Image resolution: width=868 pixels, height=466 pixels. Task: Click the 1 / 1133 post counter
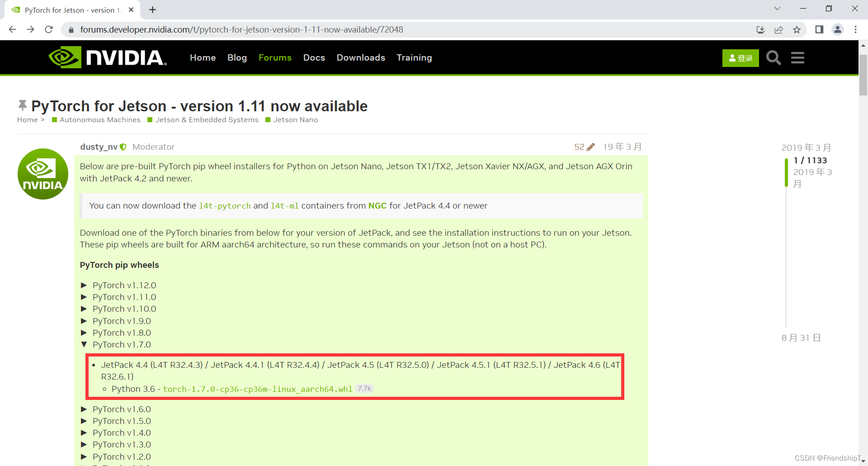811,160
